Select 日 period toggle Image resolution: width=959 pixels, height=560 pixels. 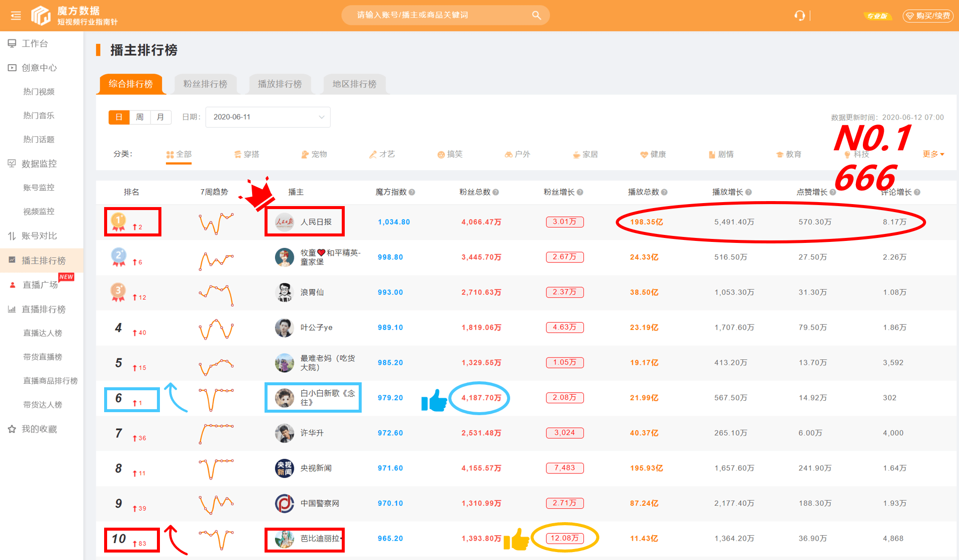pyautogui.click(x=119, y=117)
